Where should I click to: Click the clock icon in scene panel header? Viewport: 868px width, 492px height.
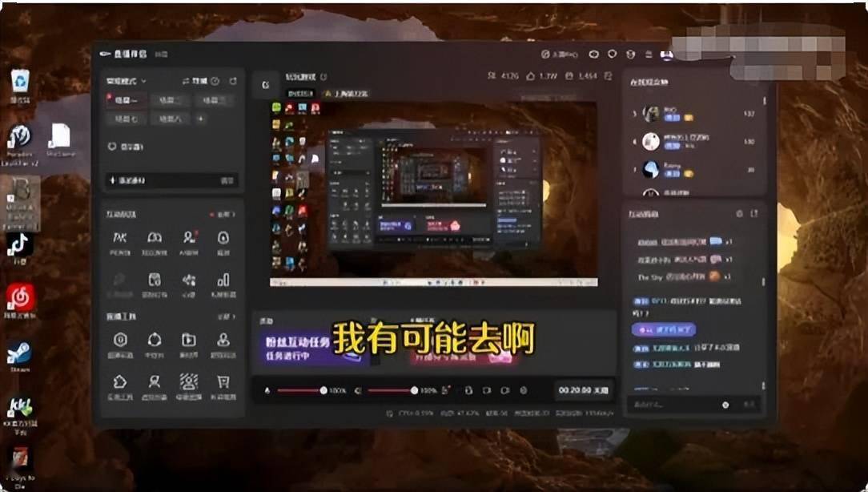pos(215,81)
